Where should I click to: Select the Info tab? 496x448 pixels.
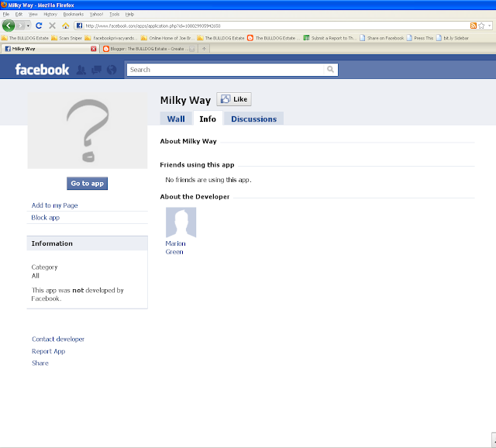(208, 119)
